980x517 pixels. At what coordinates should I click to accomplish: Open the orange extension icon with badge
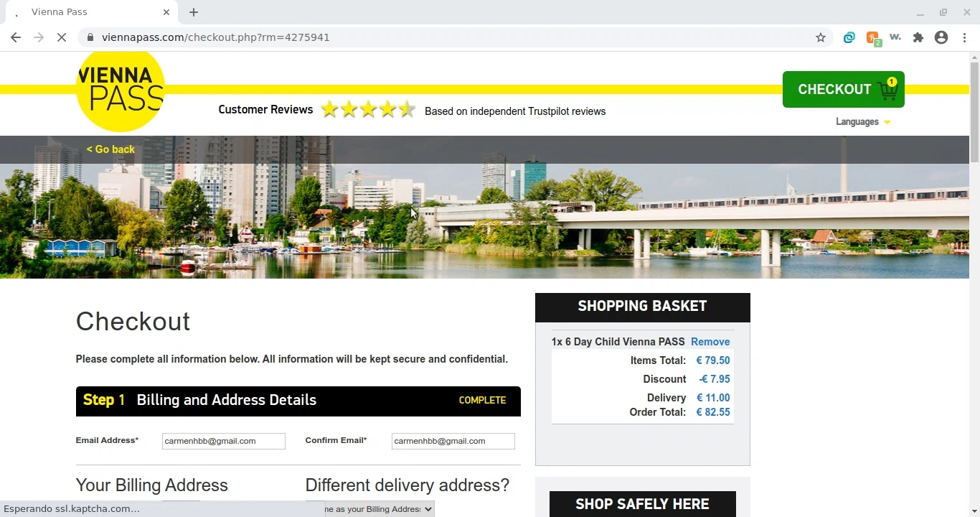click(x=873, y=38)
